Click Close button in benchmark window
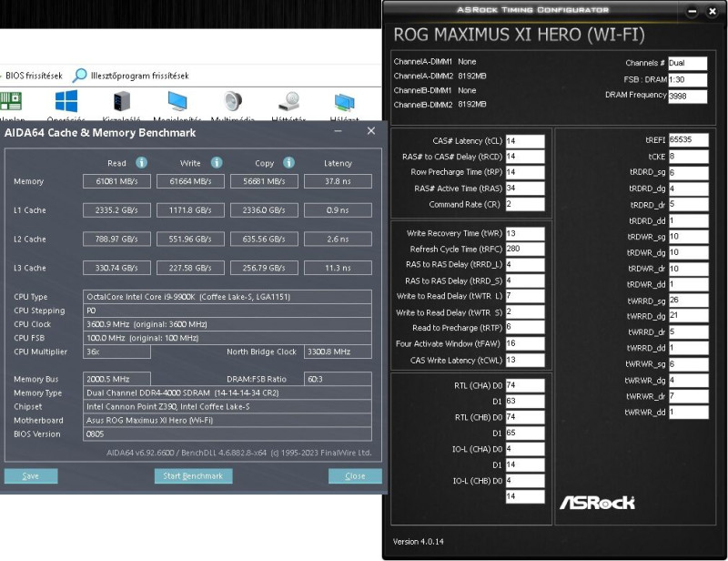Viewport: 728px width, 561px height. coord(355,476)
